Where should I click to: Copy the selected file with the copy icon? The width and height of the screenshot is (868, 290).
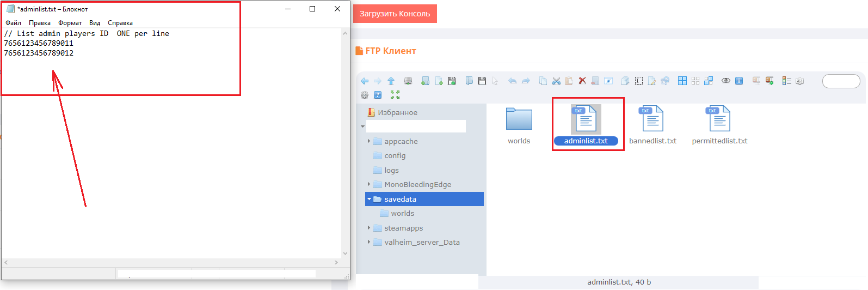pyautogui.click(x=543, y=81)
